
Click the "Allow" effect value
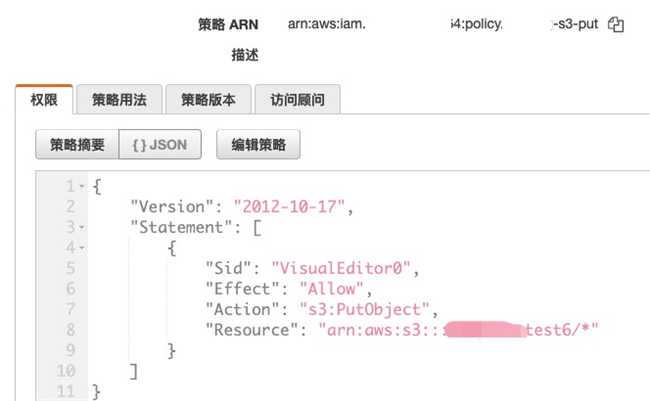[x=331, y=289]
